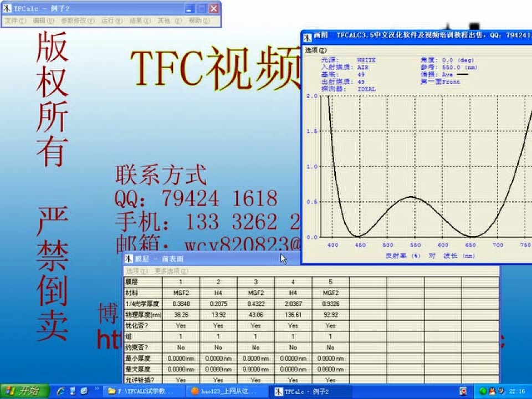Screen dimensions: 532x399
Task: Expand the quick launch overflow chevron
Action: coord(96,389)
